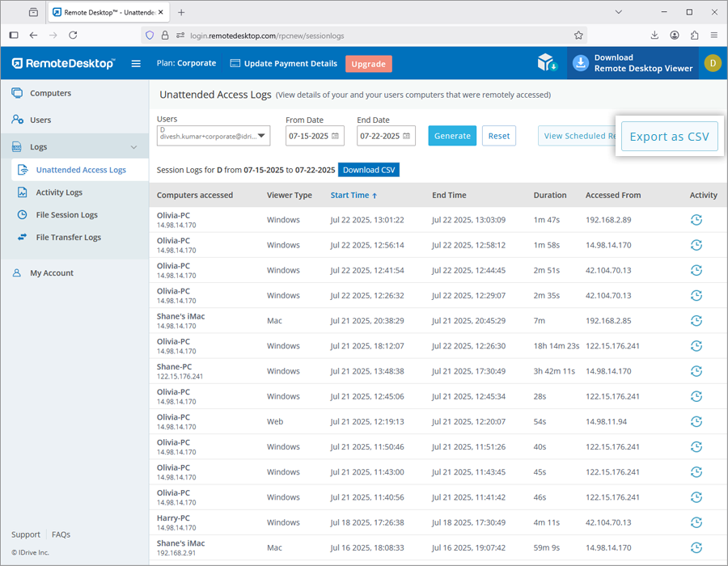The image size is (728, 566).
Task: Open the Users dropdown selector
Action: point(214,136)
